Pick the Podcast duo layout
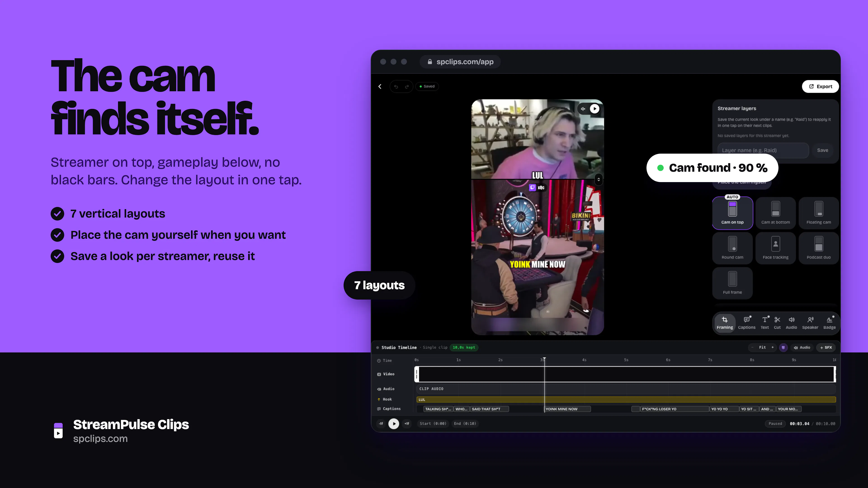 (819, 248)
